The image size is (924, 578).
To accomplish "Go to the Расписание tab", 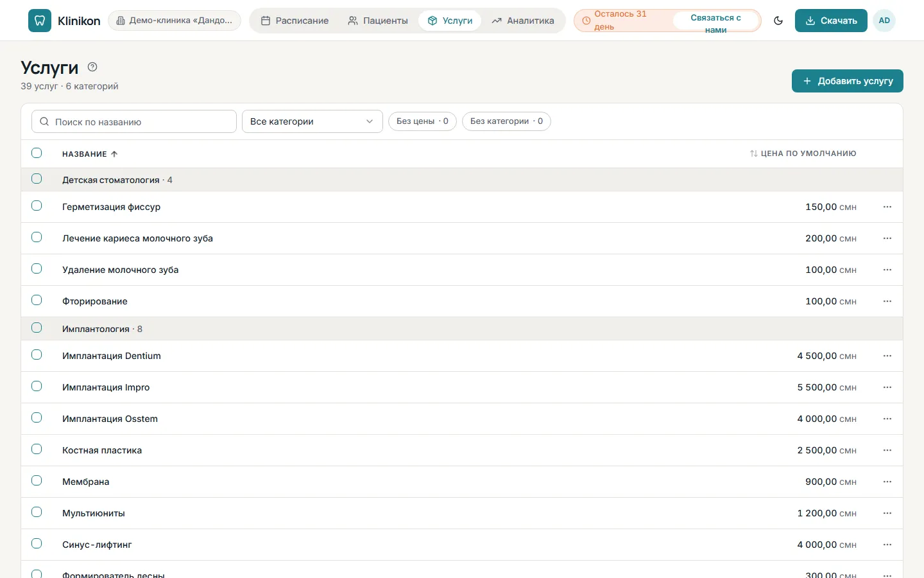I will pyautogui.click(x=295, y=21).
